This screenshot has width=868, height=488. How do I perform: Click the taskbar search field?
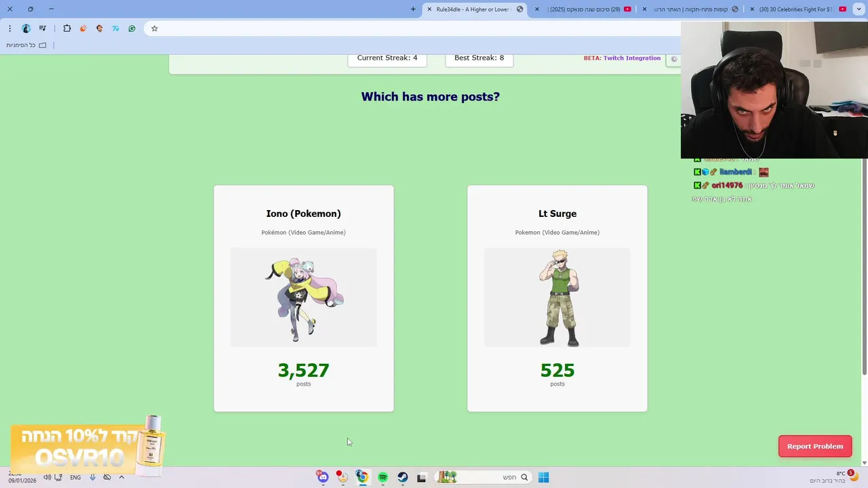(x=482, y=477)
